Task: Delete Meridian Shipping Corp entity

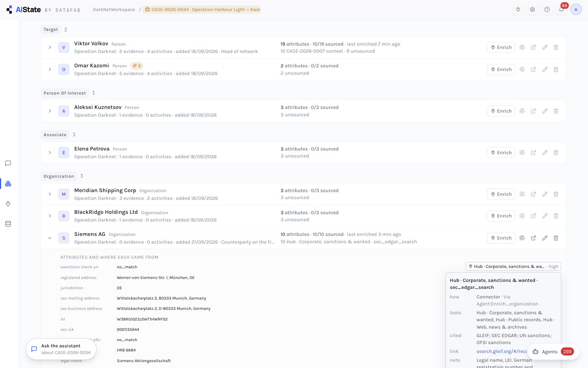Action: [556, 194]
